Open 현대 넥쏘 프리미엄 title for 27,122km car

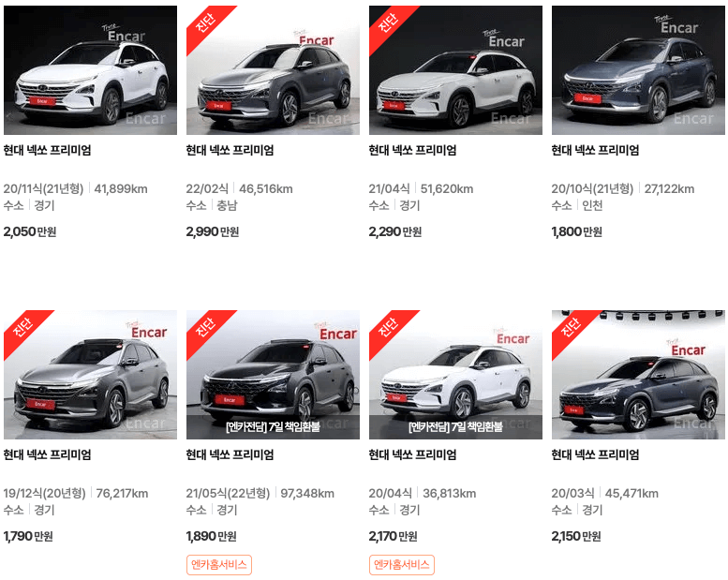pos(595,150)
